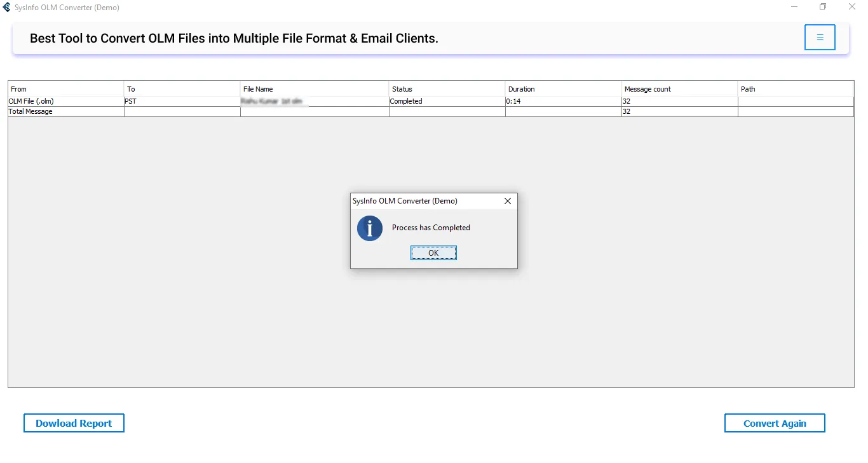Click OK in the completion dialog
The width and height of the screenshot is (868, 463).
433,253
